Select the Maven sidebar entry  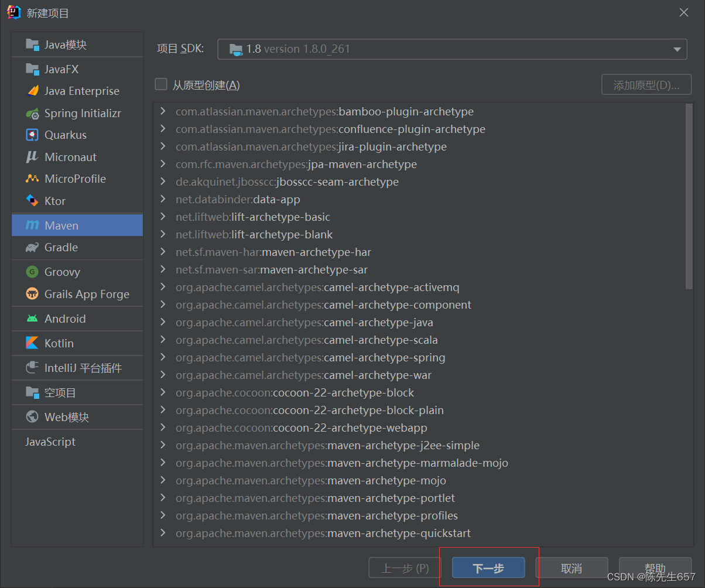63,225
